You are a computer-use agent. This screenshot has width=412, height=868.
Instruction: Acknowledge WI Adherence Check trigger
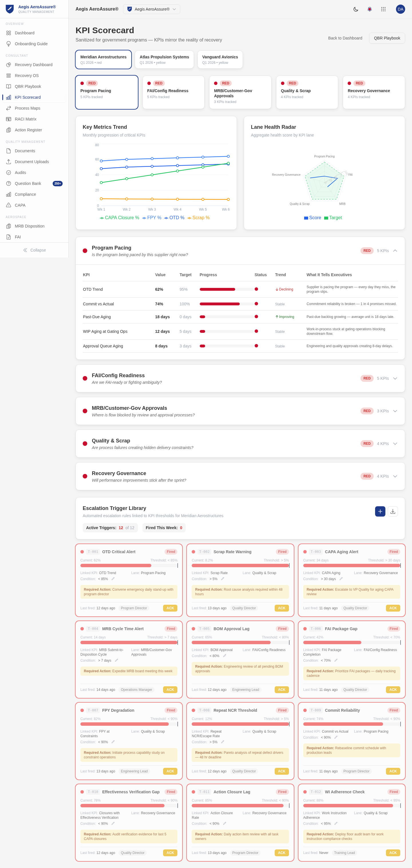pyautogui.click(x=393, y=853)
